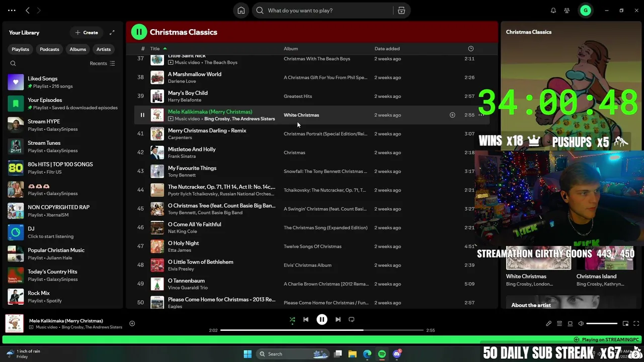This screenshot has width=644, height=362.
Task: Sort tracks by duration clock icon
Action: click(471, 49)
